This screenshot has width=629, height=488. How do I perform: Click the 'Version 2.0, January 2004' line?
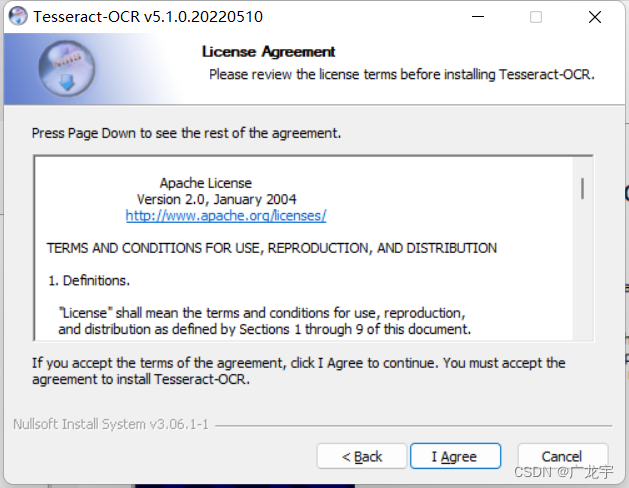(217, 199)
